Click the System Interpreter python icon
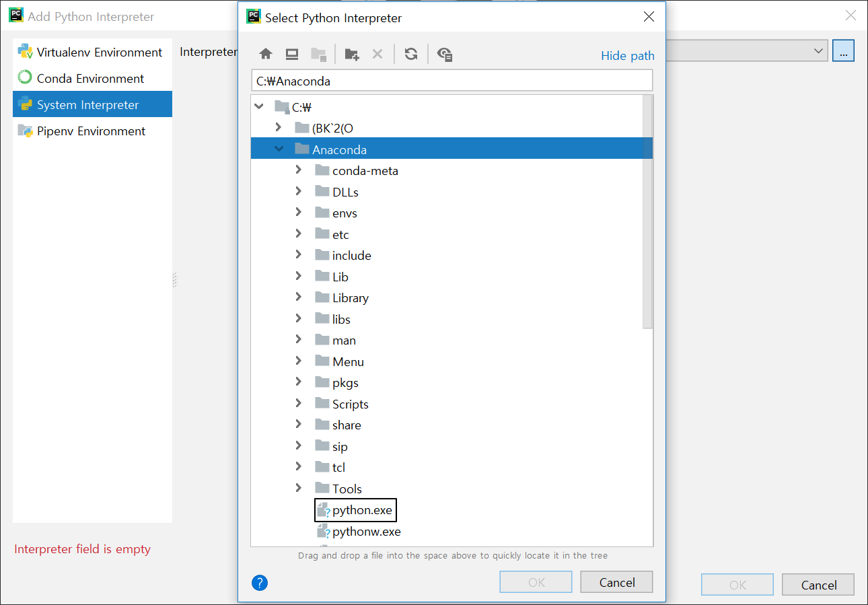 [x=26, y=104]
